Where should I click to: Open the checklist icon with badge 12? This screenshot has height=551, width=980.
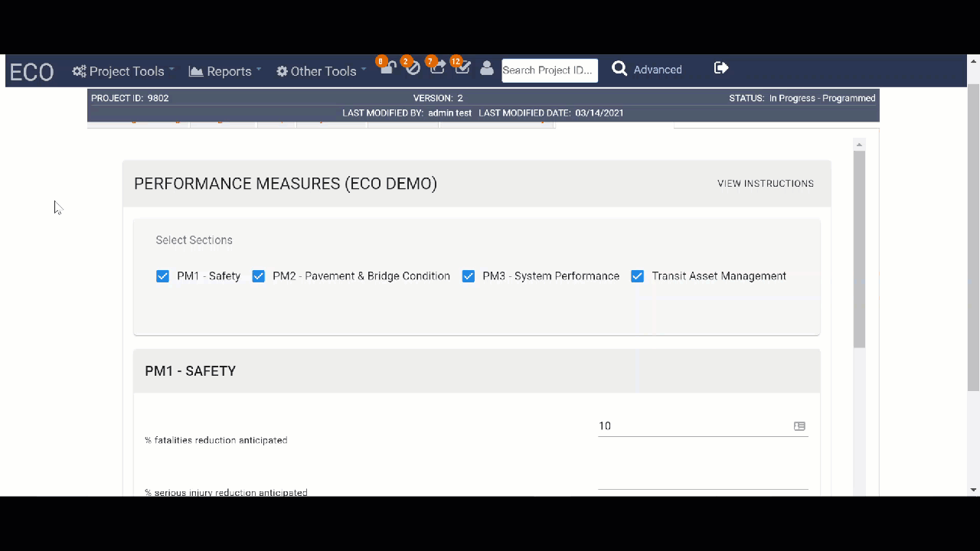tap(462, 67)
